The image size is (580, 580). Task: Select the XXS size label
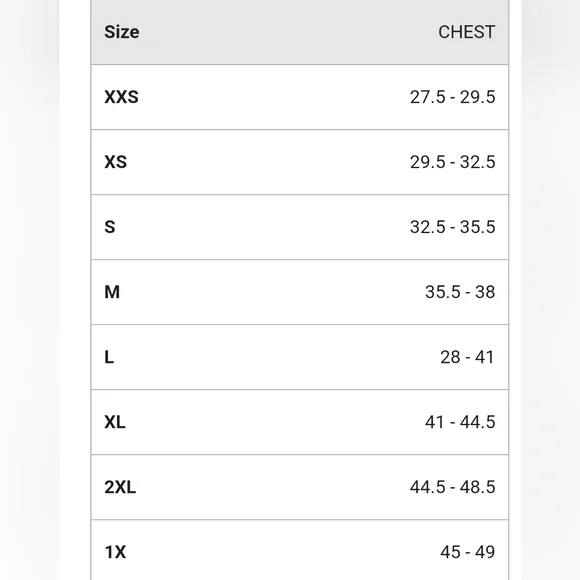121,97
